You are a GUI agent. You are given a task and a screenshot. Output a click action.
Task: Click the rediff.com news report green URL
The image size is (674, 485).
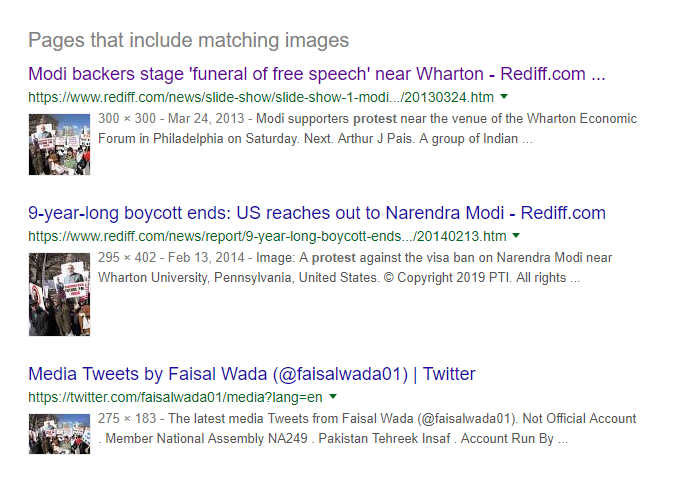[267, 236]
